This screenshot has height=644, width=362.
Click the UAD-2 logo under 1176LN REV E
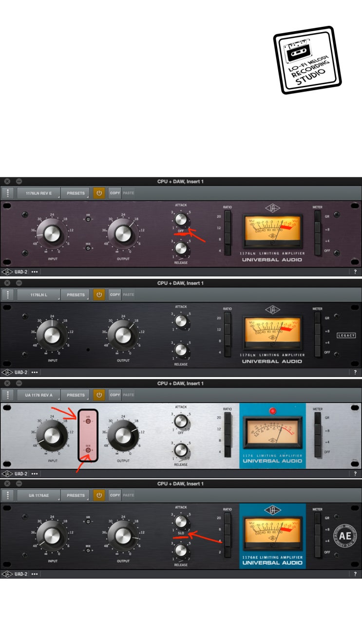pos(15,272)
